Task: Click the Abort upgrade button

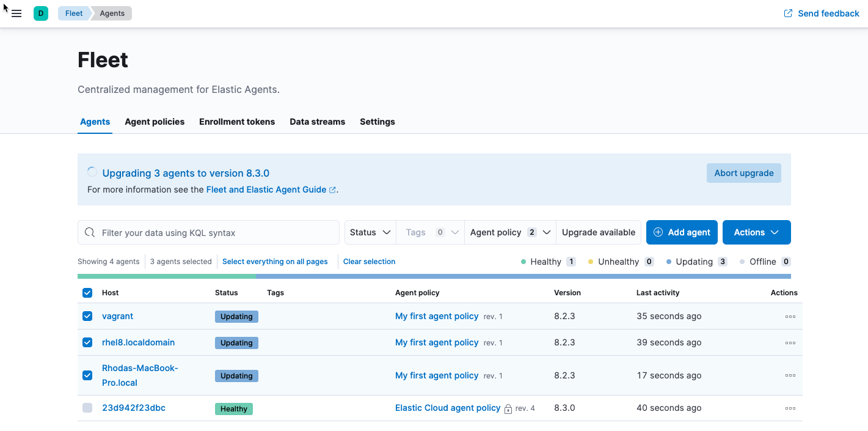Action: (743, 173)
